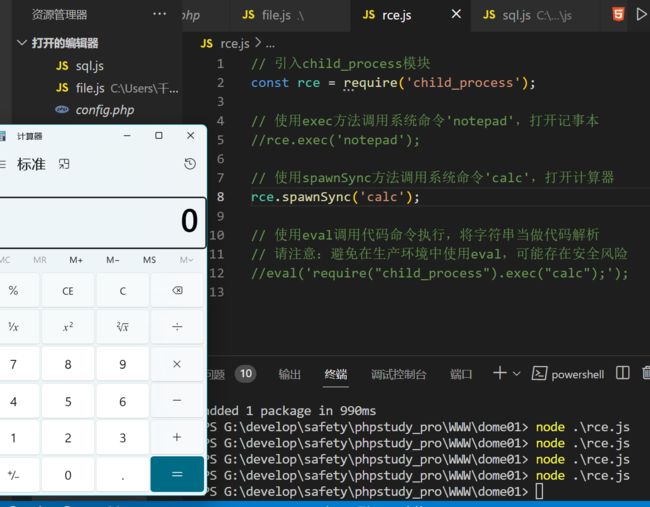
Task: Toggle the calculator keep-on-top icon
Action: click(x=64, y=164)
